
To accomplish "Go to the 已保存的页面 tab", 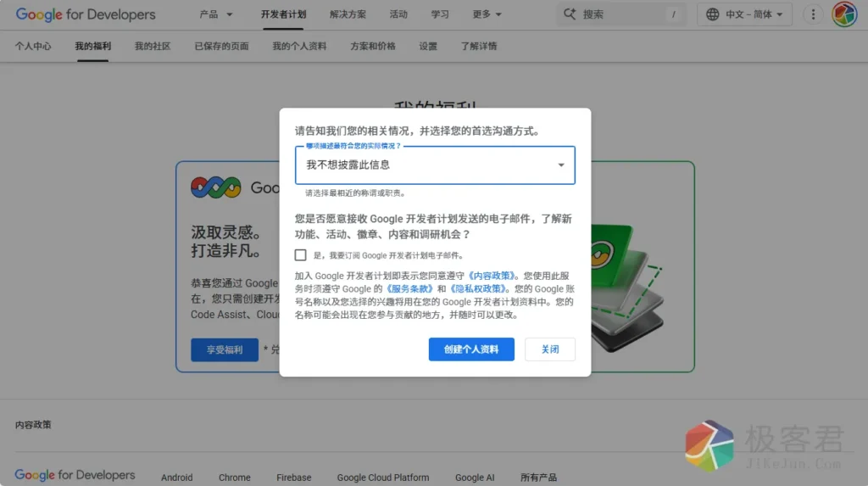I will click(x=221, y=47).
